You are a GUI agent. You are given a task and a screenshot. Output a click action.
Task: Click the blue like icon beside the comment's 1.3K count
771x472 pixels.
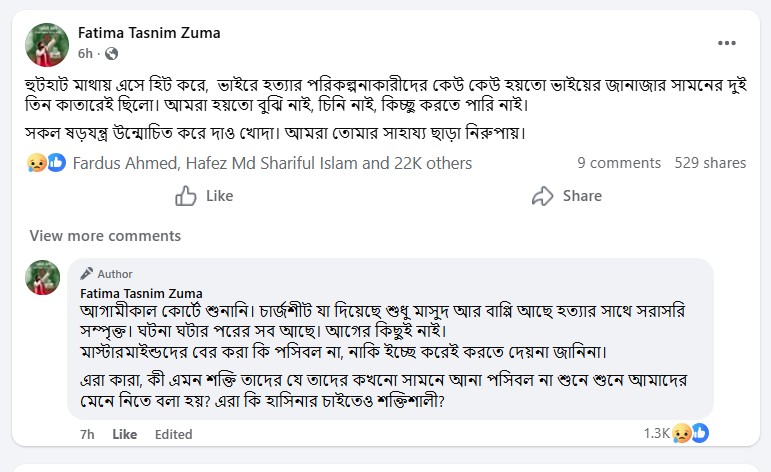coord(700,434)
